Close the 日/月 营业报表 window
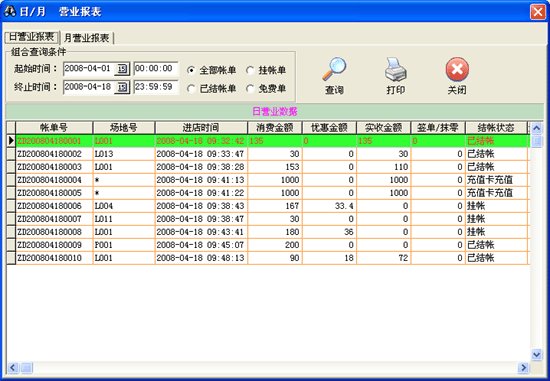 [x=538, y=12]
